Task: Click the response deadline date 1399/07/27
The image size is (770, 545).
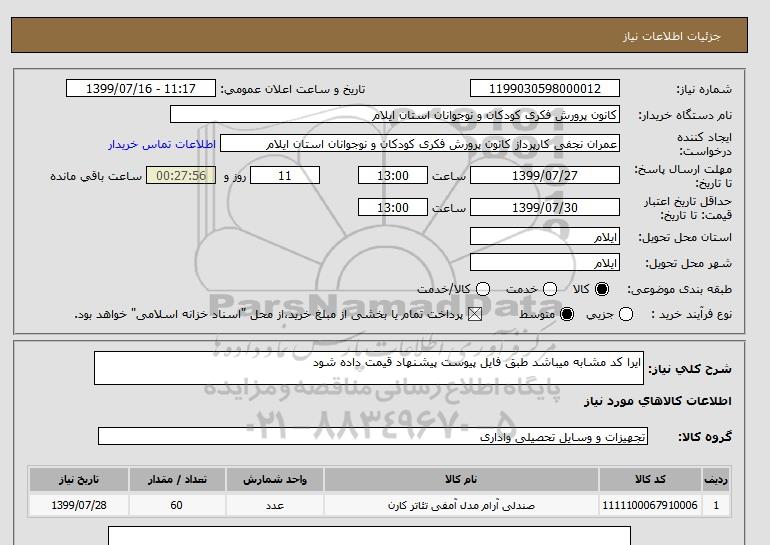Action: tap(545, 175)
